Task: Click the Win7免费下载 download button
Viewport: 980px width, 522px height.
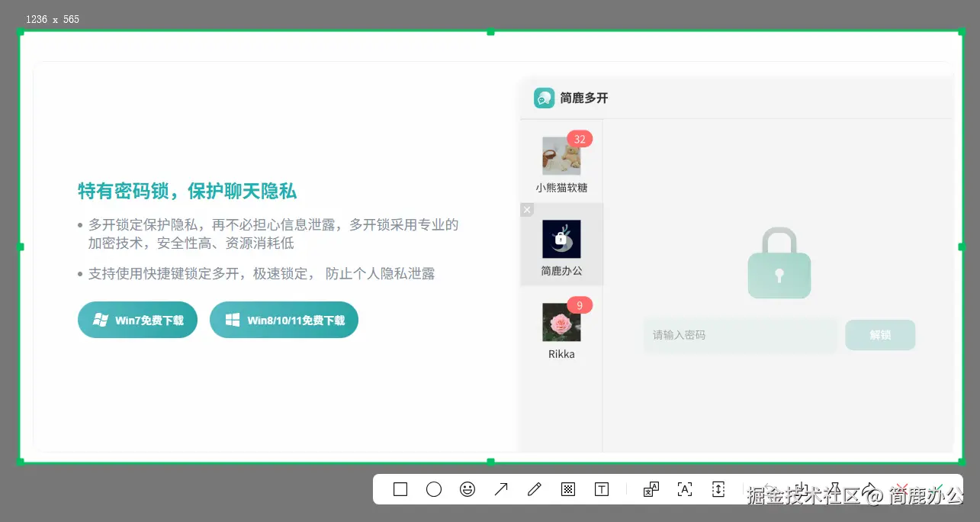Action: [137, 320]
